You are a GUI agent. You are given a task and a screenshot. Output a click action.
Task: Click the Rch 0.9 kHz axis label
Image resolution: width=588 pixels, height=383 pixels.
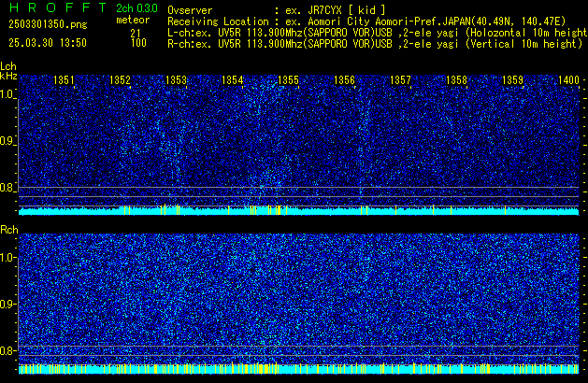pos(7,304)
